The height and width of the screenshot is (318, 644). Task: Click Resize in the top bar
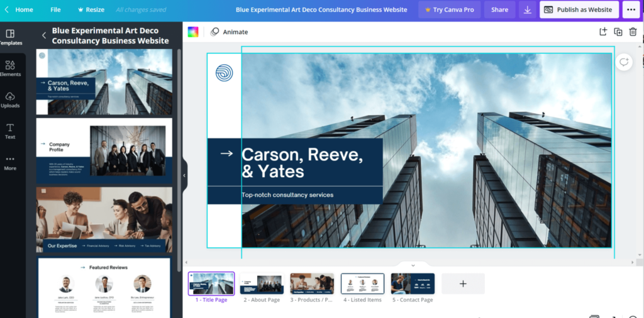(x=91, y=10)
